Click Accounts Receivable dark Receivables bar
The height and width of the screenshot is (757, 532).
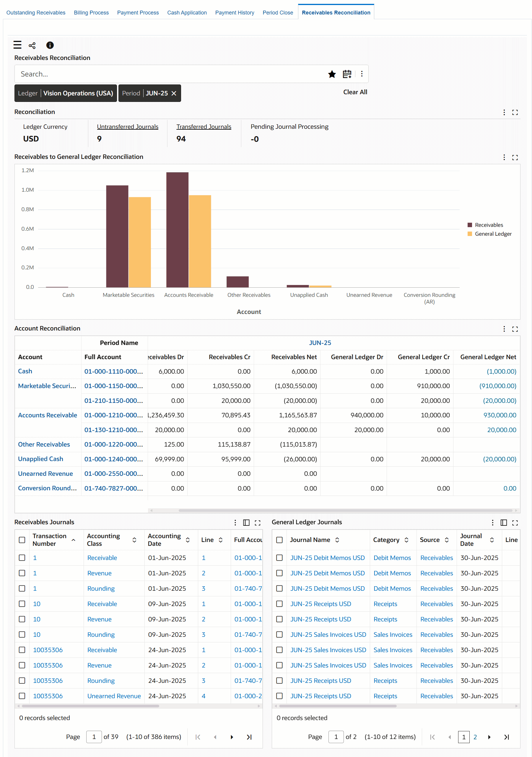click(x=178, y=230)
